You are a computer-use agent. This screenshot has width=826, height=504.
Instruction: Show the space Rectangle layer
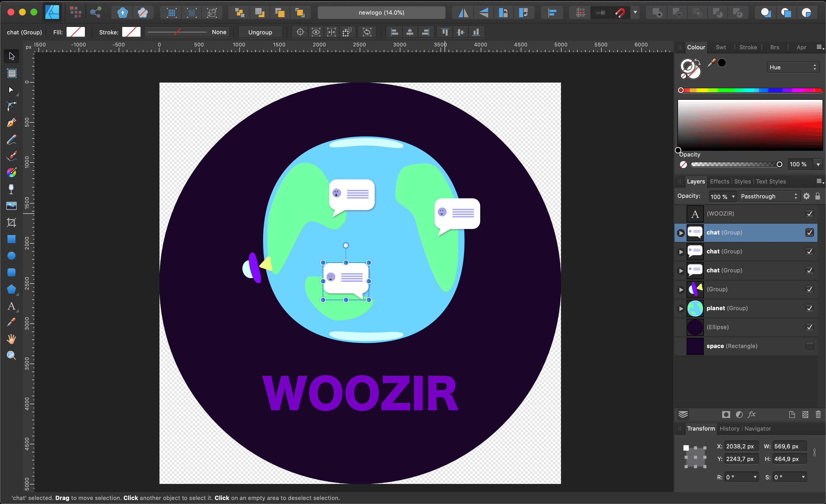(809, 346)
